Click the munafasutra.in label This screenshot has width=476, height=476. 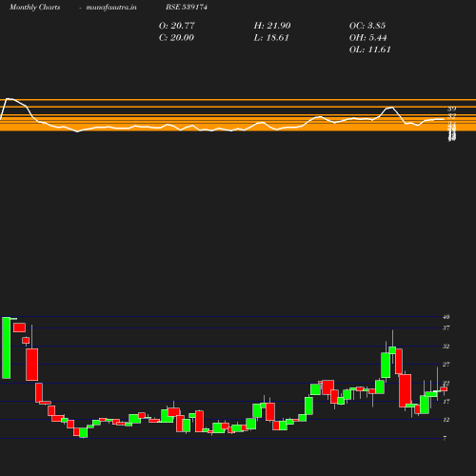click(x=111, y=8)
